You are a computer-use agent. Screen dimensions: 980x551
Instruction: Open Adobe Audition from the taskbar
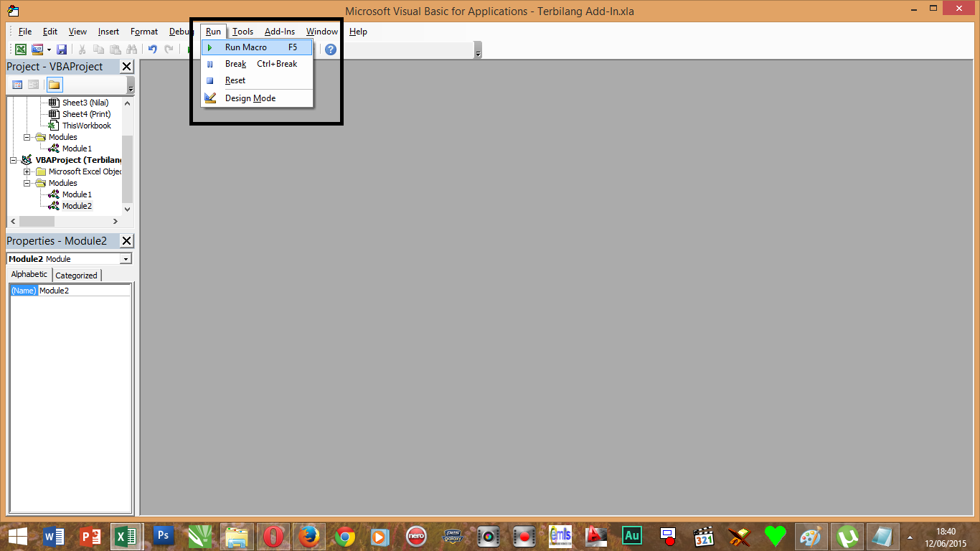pos(632,536)
